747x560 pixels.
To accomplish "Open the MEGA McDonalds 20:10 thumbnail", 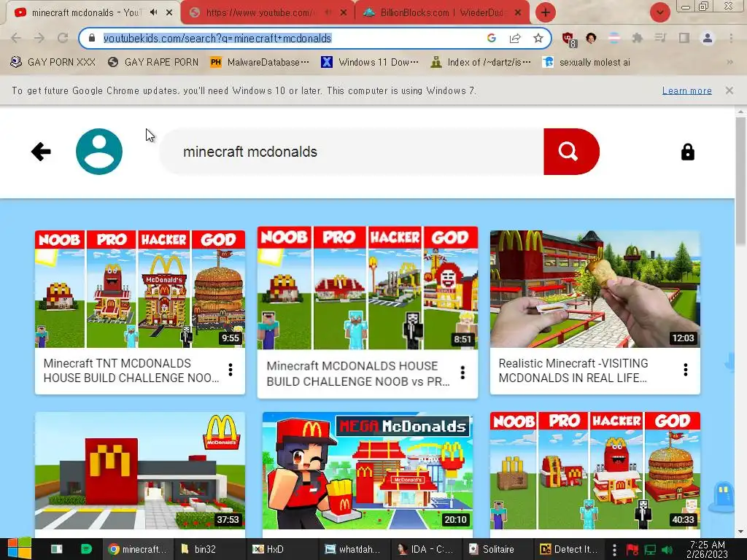I will click(368, 470).
